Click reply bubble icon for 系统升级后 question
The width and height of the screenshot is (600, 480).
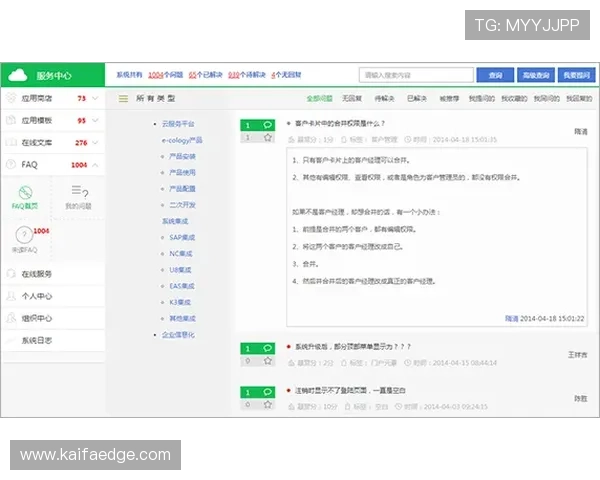(267, 348)
